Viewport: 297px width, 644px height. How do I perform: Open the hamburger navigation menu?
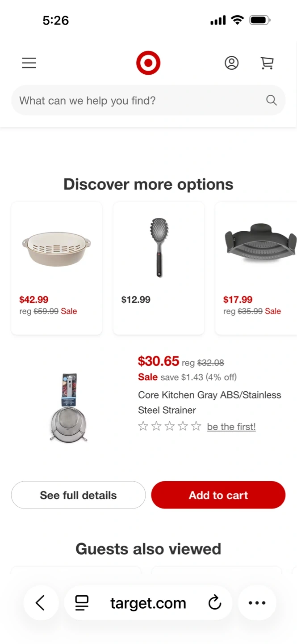(x=29, y=63)
